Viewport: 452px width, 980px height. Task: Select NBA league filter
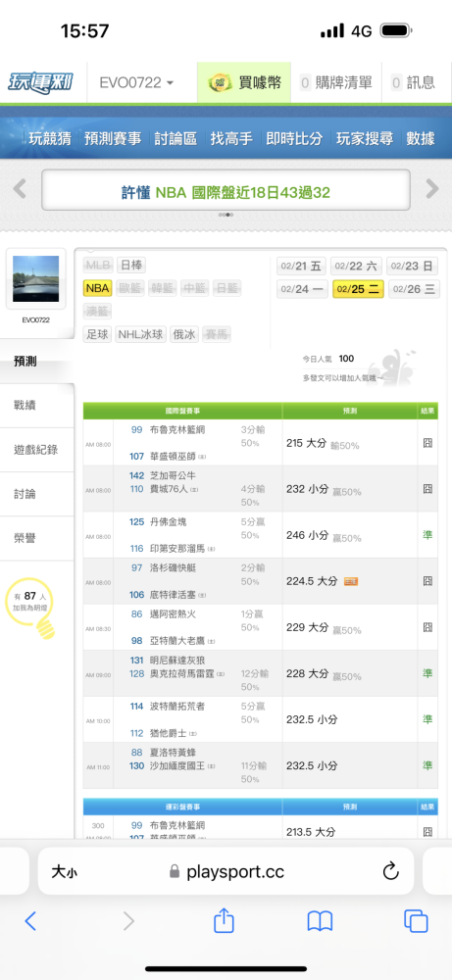(x=97, y=288)
